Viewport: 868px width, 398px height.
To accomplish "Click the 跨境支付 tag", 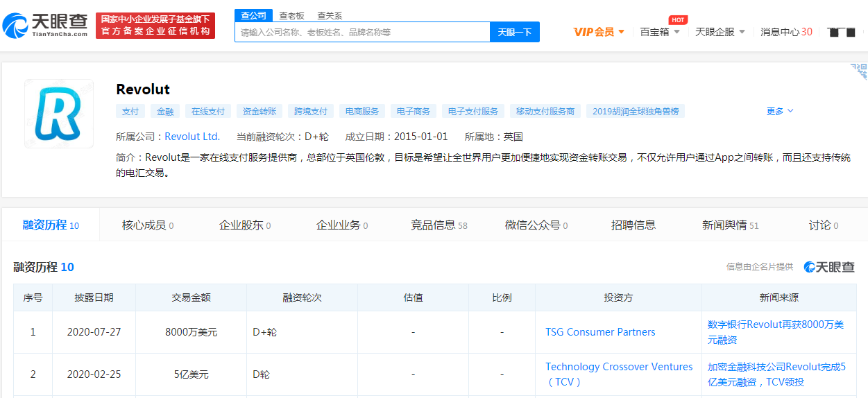I will pos(311,111).
